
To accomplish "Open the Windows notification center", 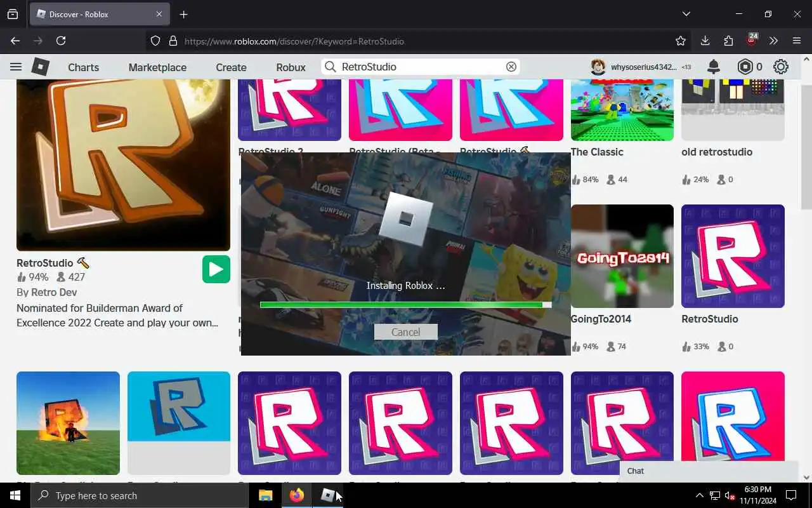I will point(791,495).
